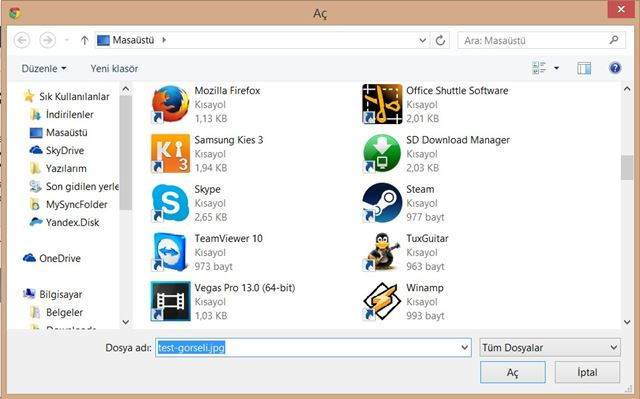Select the TeamViewer 10 shortcut icon
This screenshot has width=640, height=399.
[170, 252]
